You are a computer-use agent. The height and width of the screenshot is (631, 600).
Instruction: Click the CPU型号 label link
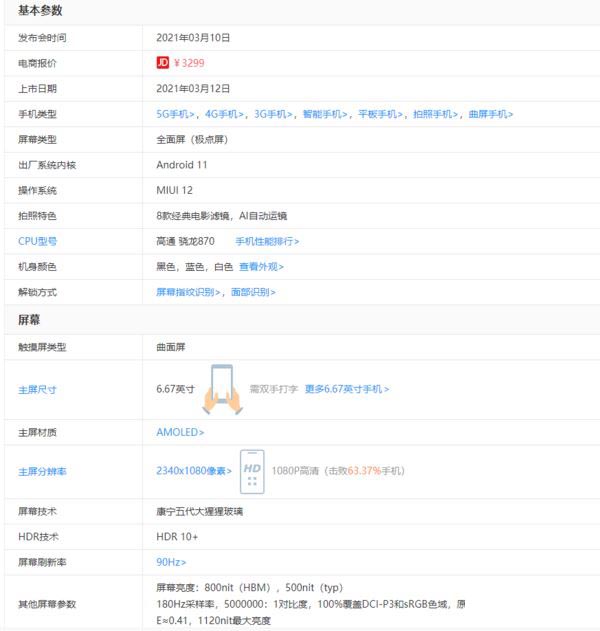click(x=37, y=241)
